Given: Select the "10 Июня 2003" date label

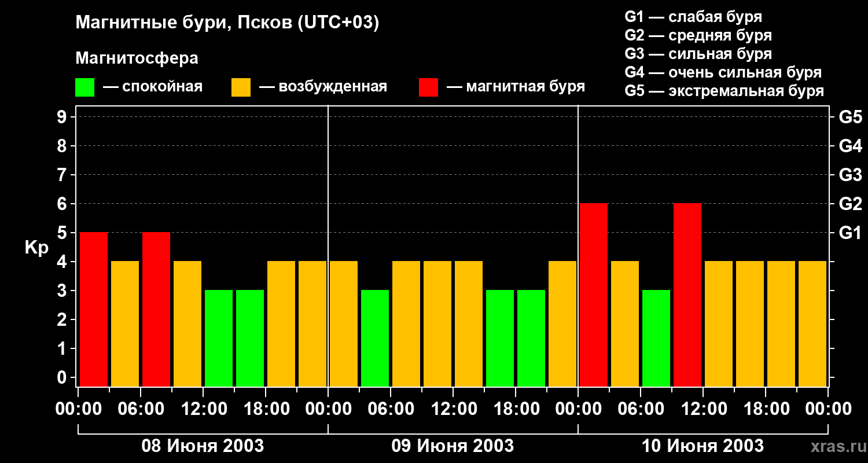Looking at the screenshot, I should [703, 446].
